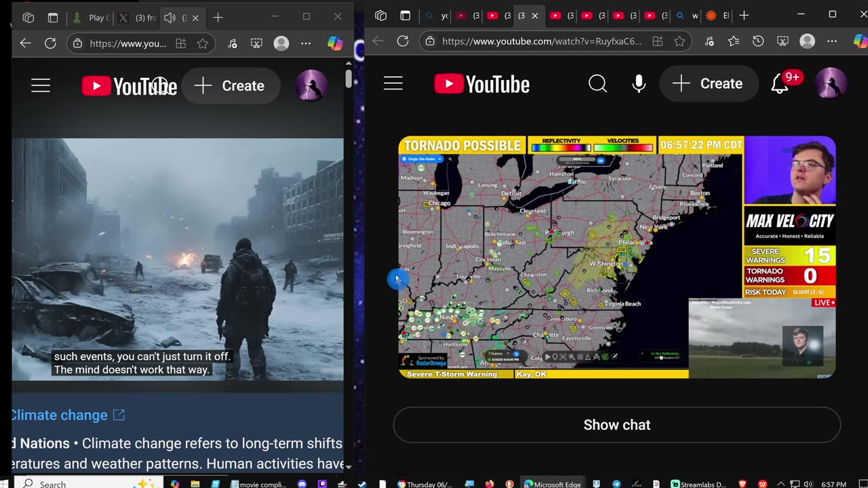
Task: Open account avatar in left YouTube window
Action: tap(312, 85)
